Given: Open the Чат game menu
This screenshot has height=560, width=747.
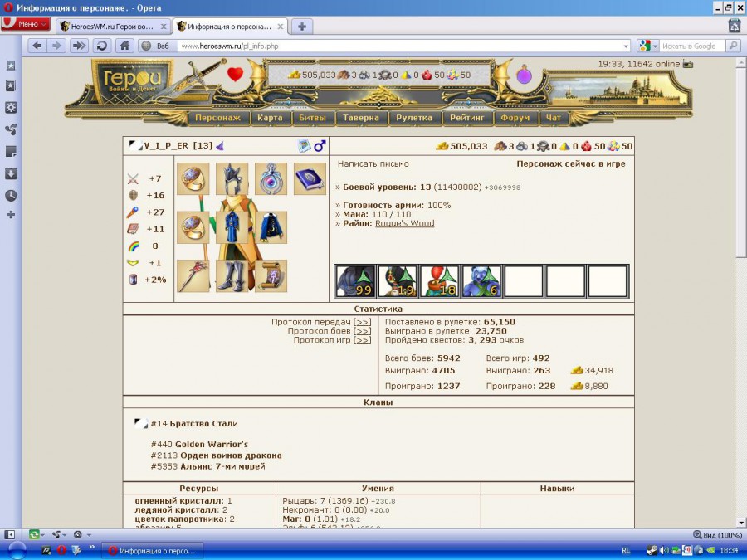Looking at the screenshot, I should [x=553, y=118].
